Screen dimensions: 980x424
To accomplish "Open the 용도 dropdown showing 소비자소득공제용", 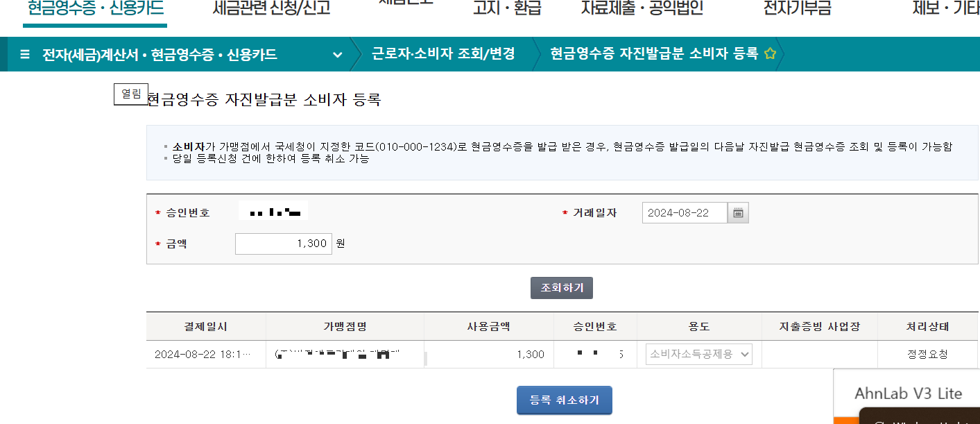I will point(698,354).
